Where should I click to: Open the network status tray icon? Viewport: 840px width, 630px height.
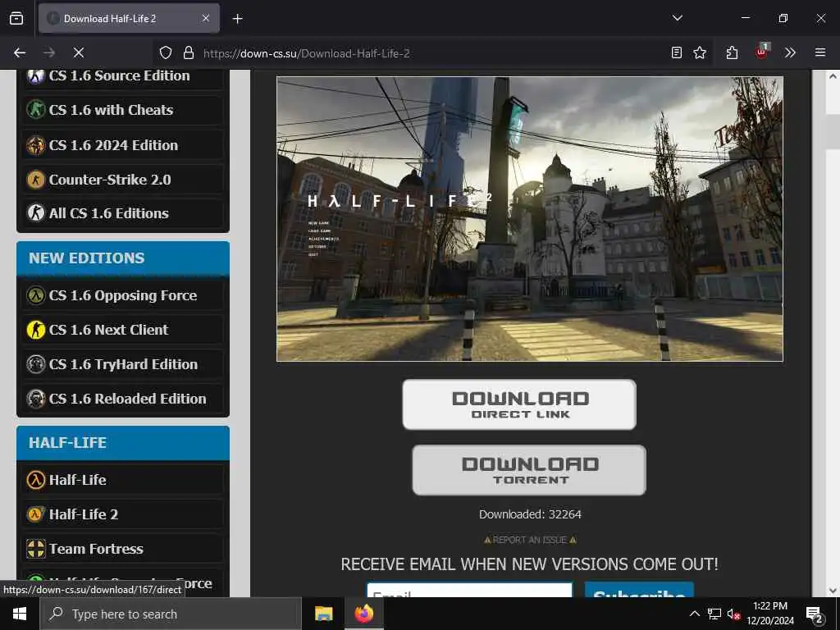(714, 614)
